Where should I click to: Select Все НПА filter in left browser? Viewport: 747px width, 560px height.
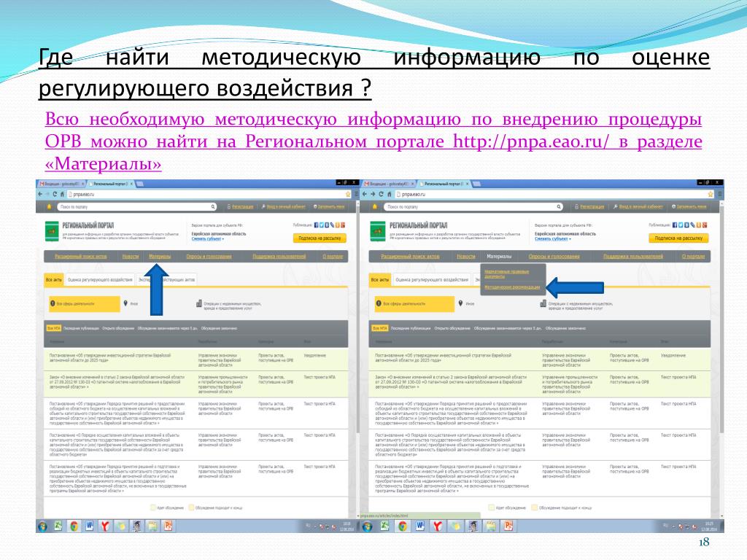coord(54,328)
